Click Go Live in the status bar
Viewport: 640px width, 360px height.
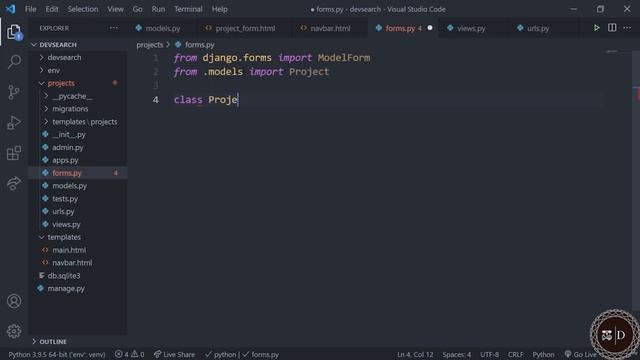(580, 354)
